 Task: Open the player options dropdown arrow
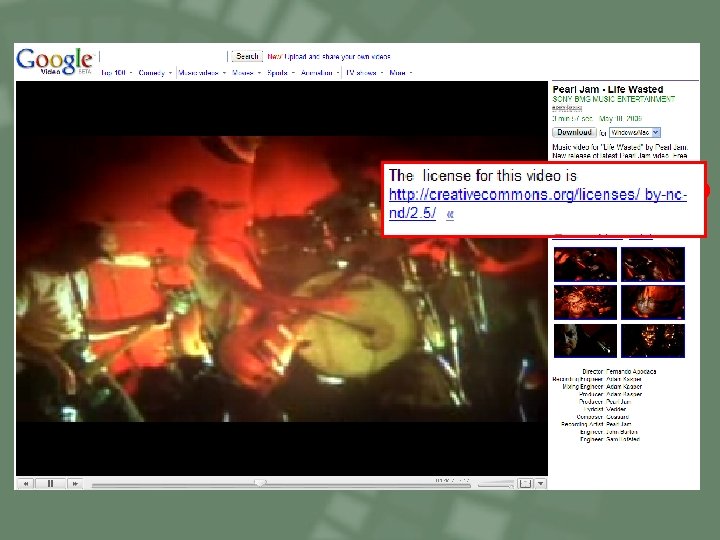click(541, 483)
